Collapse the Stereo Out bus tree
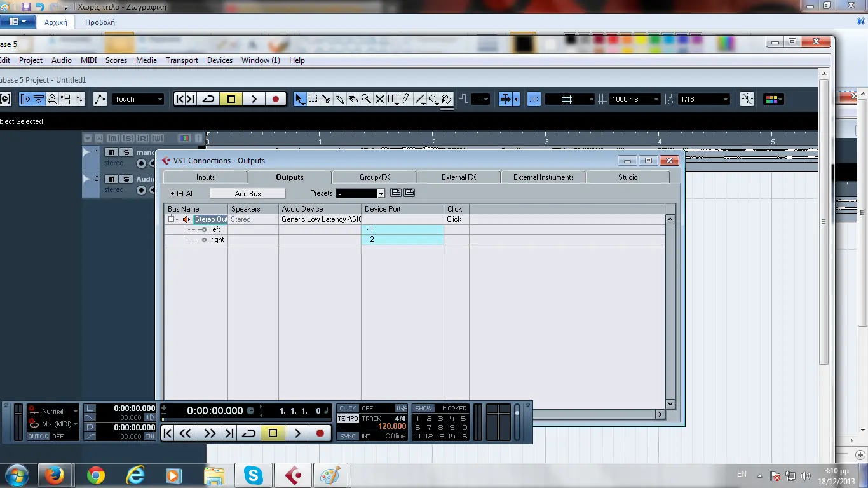 click(172, 219)
